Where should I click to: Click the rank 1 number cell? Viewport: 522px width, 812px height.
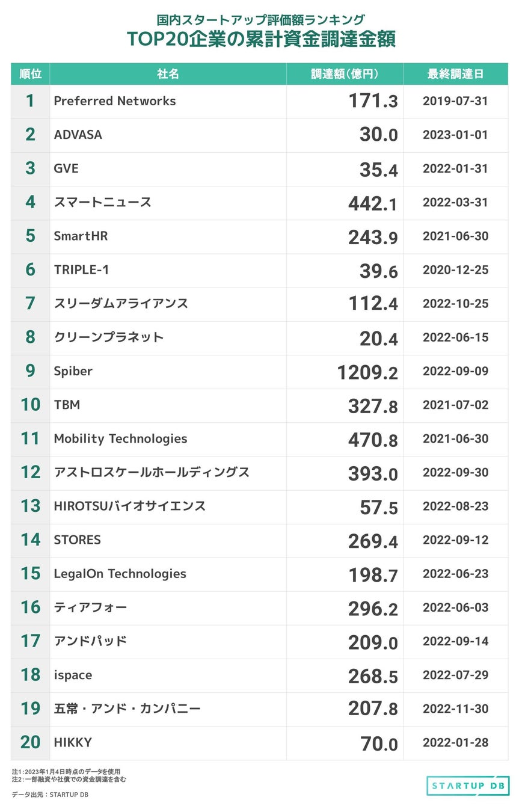[30, 101]
